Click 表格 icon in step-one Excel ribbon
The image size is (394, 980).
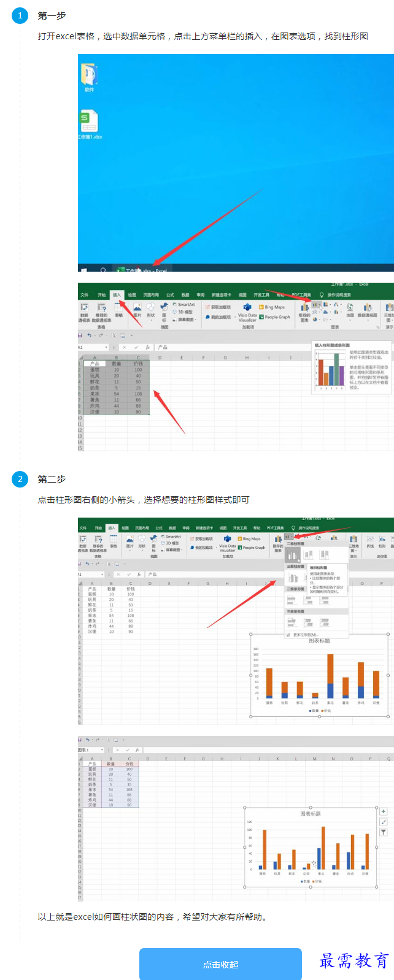point(119,310)
